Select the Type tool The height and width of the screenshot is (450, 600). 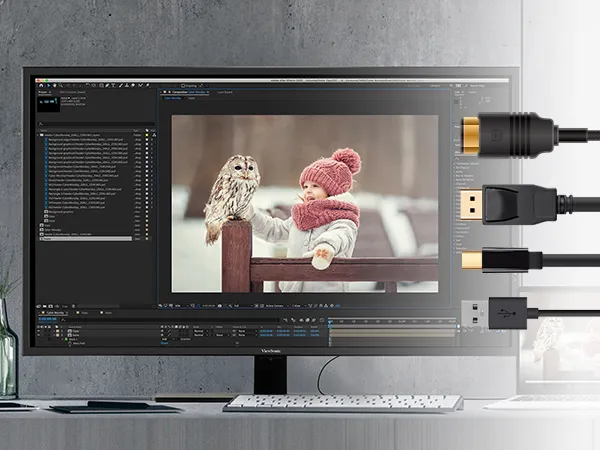pyautogui.click(x=113, y=85)
